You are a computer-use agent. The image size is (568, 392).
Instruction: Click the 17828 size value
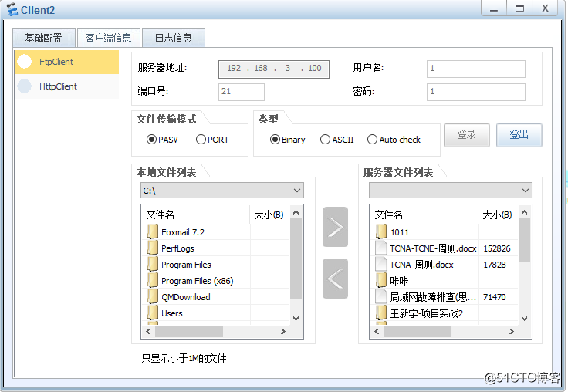(x=495, y=265)
